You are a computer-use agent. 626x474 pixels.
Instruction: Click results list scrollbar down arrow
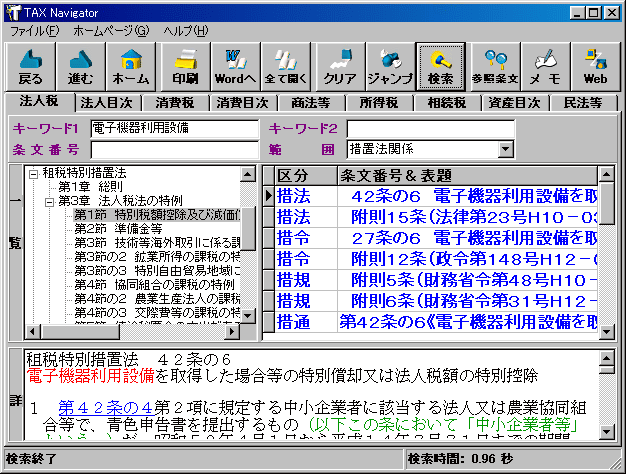pos(606,331)
